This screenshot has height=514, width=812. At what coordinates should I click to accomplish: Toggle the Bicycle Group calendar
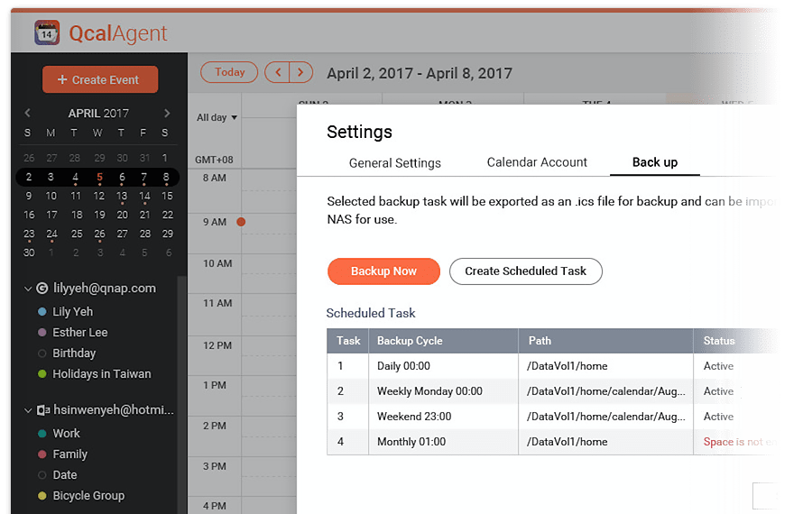pos(42,495)
